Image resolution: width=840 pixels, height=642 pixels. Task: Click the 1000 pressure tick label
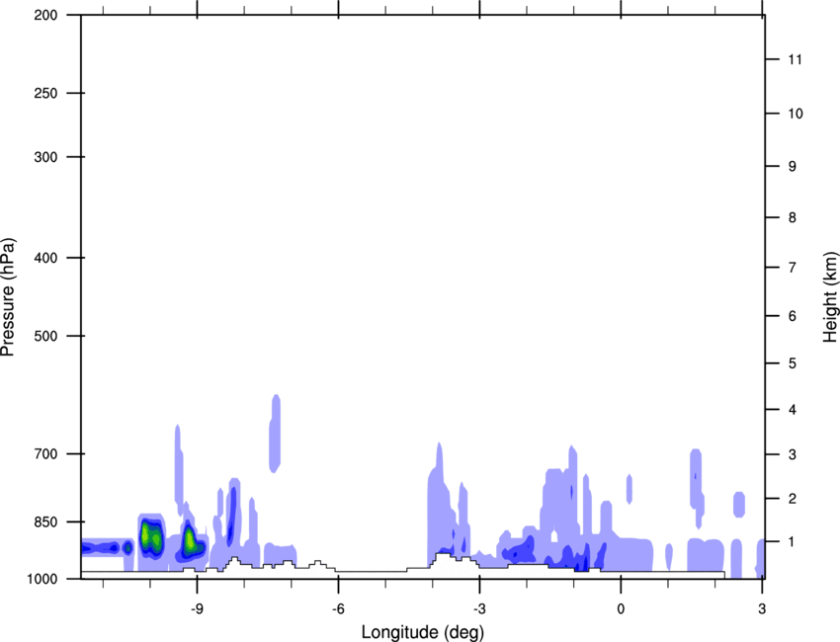tap(42, 579)
